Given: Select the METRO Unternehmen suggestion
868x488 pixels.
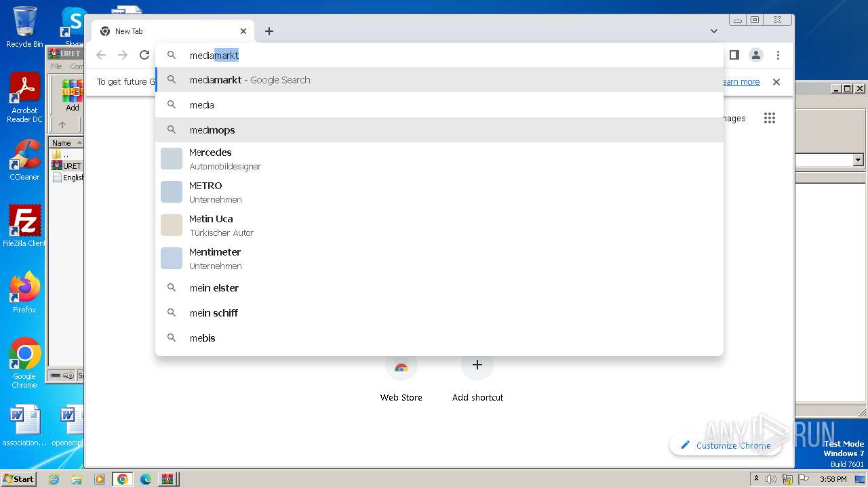Looking at the screenshot, I should click(439, 192).
